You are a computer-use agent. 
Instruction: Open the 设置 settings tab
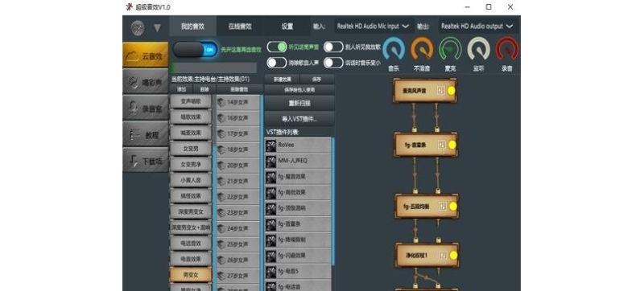287,27
